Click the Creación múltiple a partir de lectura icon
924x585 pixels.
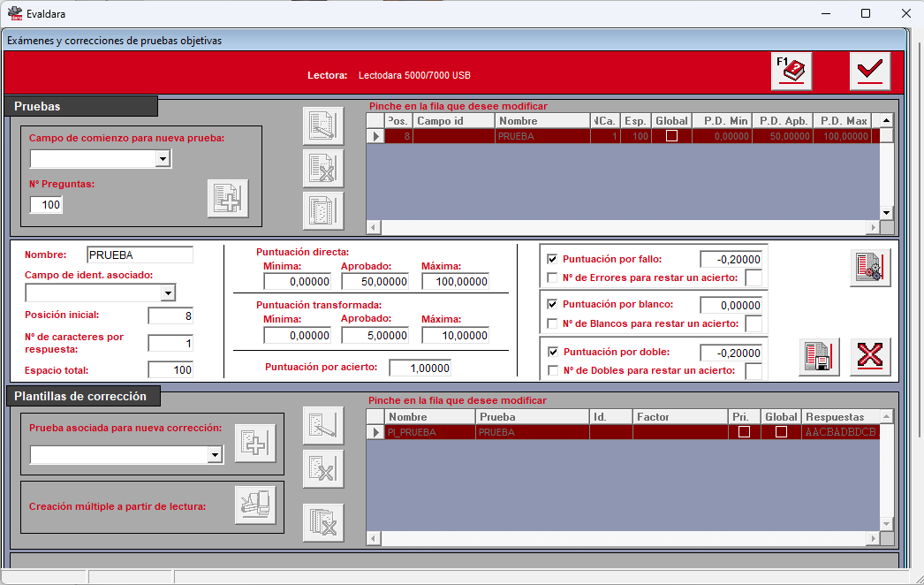pyautogui.click(x=255, y=505)
